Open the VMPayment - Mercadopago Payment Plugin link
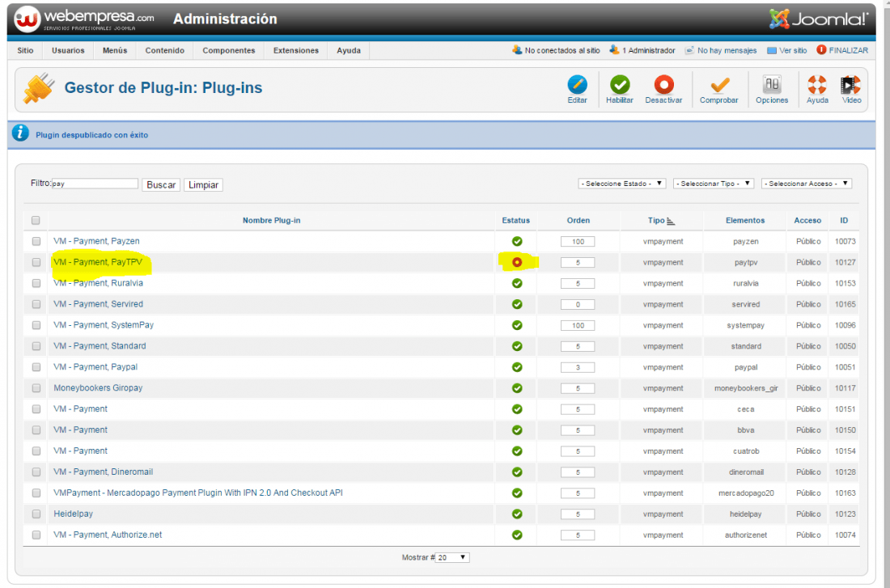Image resolution: width=890 pixels, height=588 pixels. pos(198,493)
